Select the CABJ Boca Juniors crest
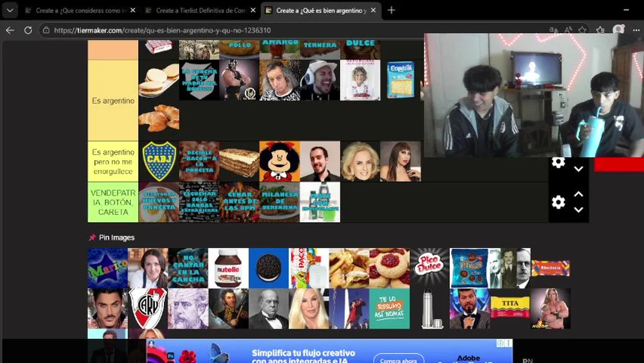 click(159, 161)
